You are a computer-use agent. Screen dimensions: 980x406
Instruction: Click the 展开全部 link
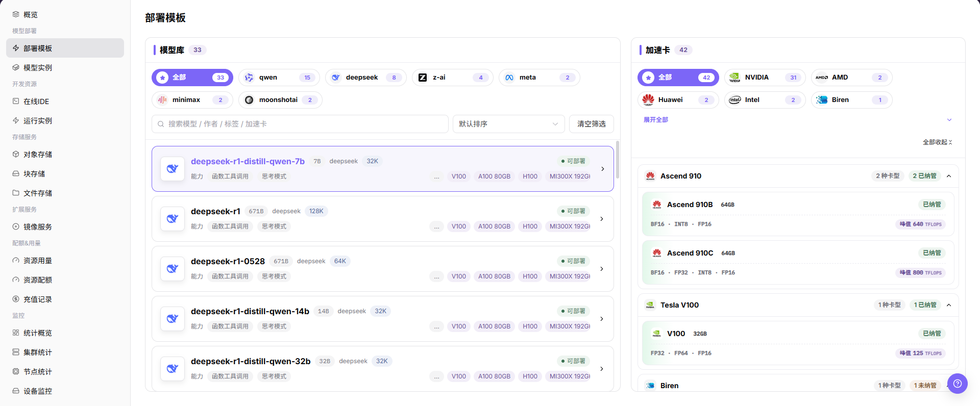(x=656, y=120)
